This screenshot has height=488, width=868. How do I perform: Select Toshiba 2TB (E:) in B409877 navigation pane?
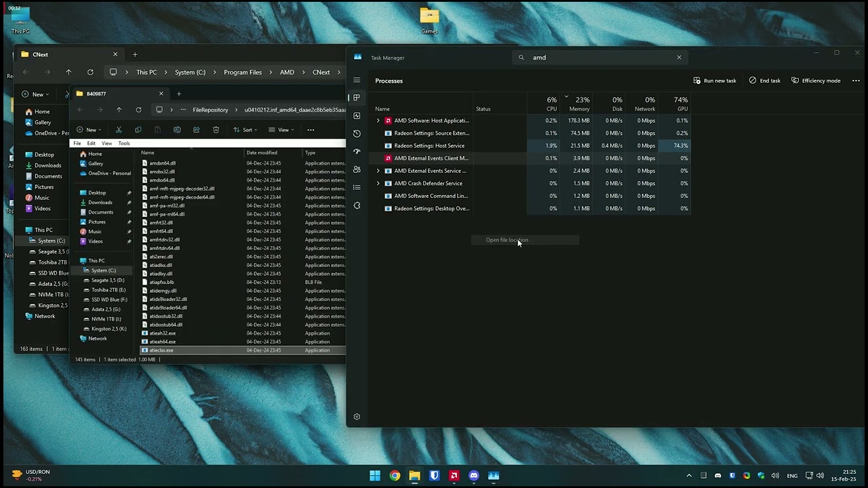(108, 289)
